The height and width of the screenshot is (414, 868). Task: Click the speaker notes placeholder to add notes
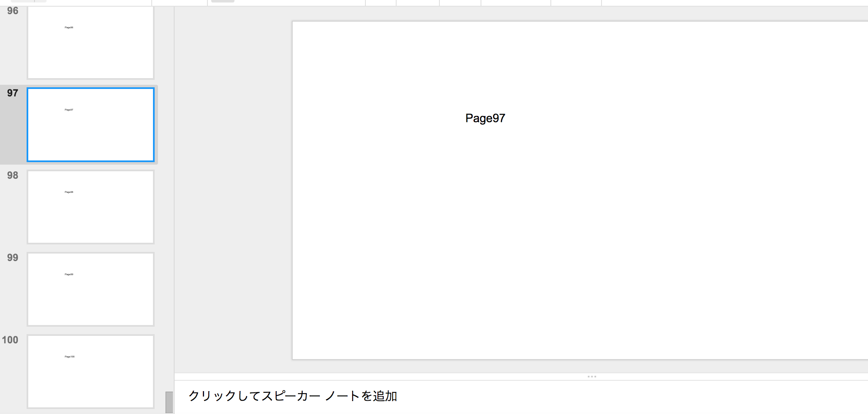coord(293,397)
